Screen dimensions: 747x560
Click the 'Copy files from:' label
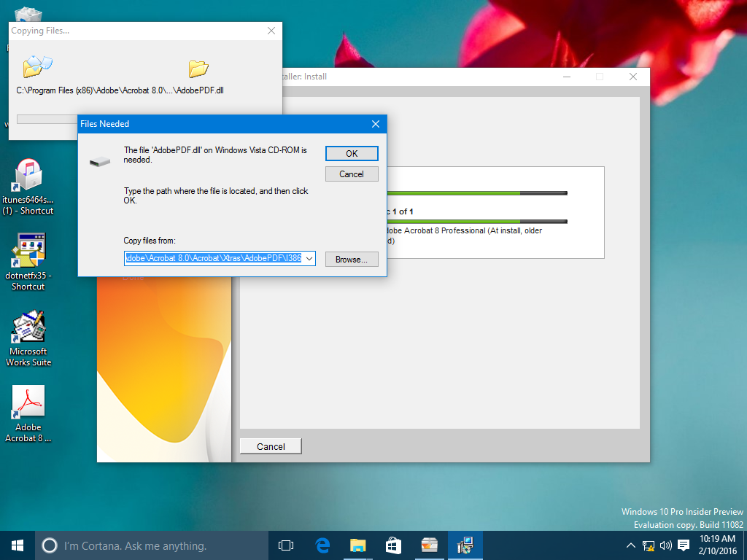(x=150, y=241)
